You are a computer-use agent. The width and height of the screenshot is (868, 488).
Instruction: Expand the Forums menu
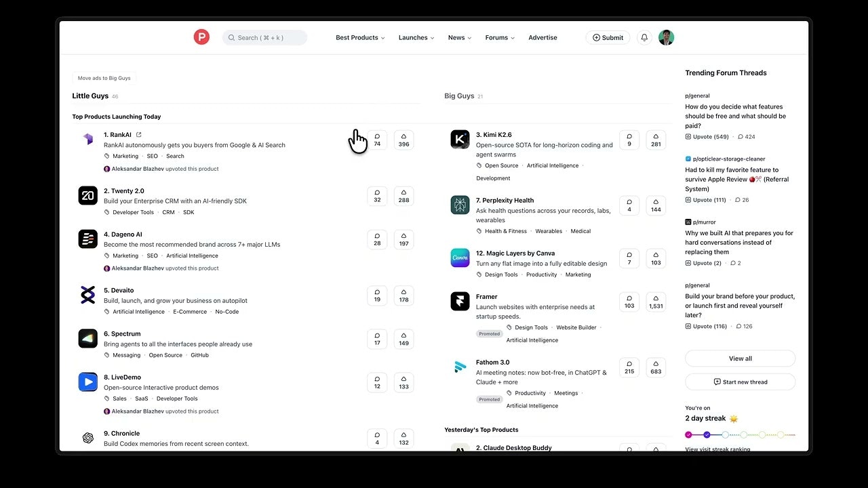click(x=500, y=38)
